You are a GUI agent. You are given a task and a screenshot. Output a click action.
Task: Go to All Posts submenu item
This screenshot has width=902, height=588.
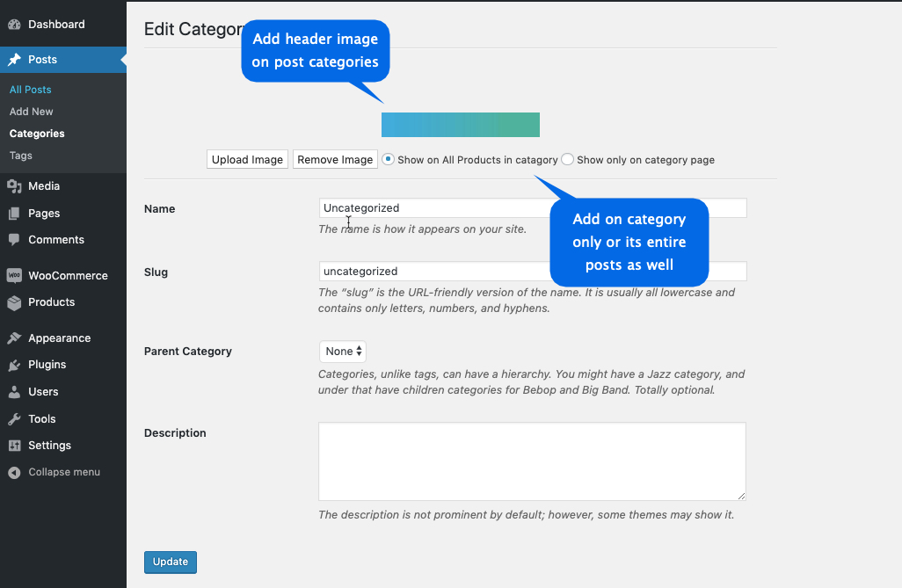[31, 90]
